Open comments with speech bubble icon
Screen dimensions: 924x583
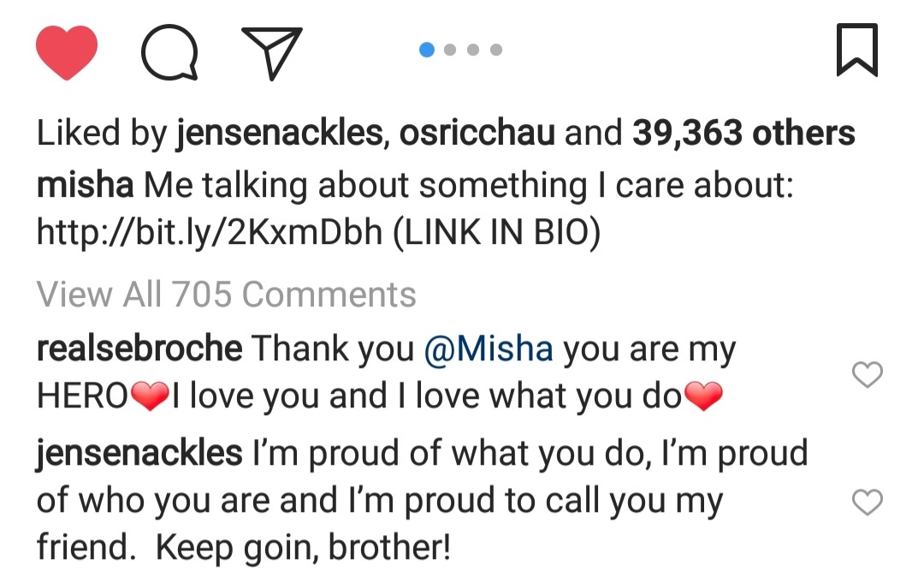coord(169,52)
